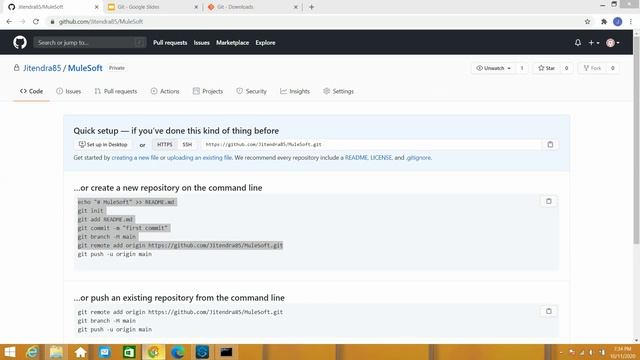Go to Explore
The image size is (640, 360).
pyautogui.click(x=265, y=42)
